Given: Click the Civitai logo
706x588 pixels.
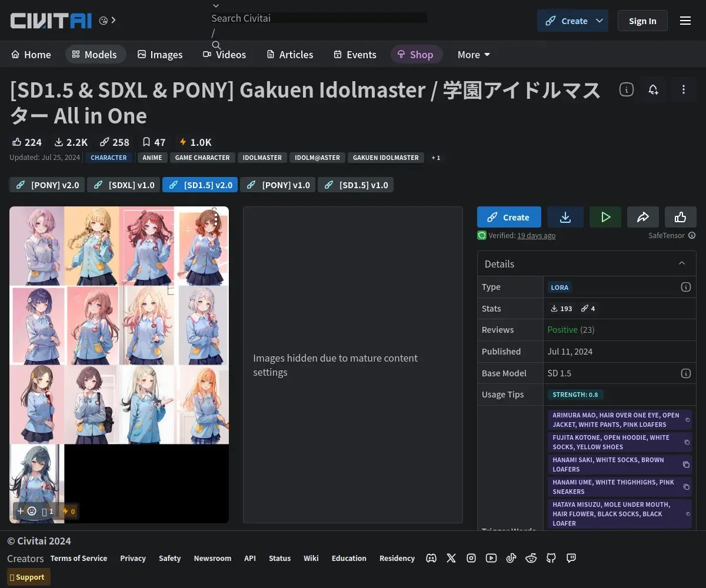Looking at the screenshot, I should [x=51, y=21].
